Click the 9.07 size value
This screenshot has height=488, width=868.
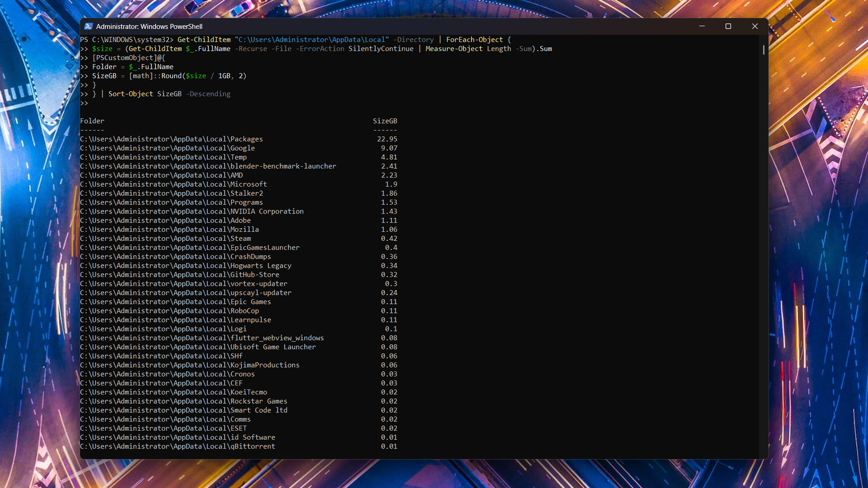click(x=389, y=148)
